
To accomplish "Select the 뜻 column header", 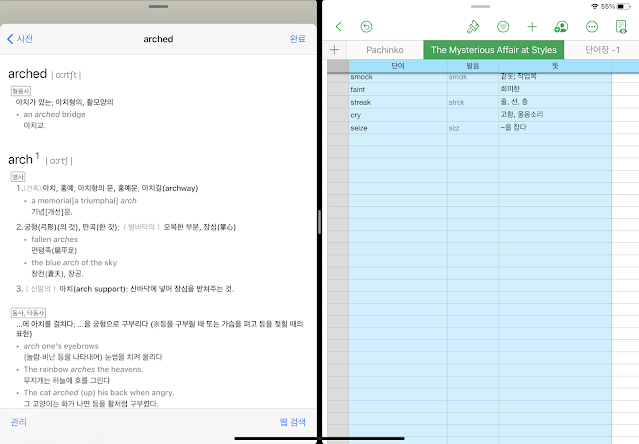I will click(555, 66).
